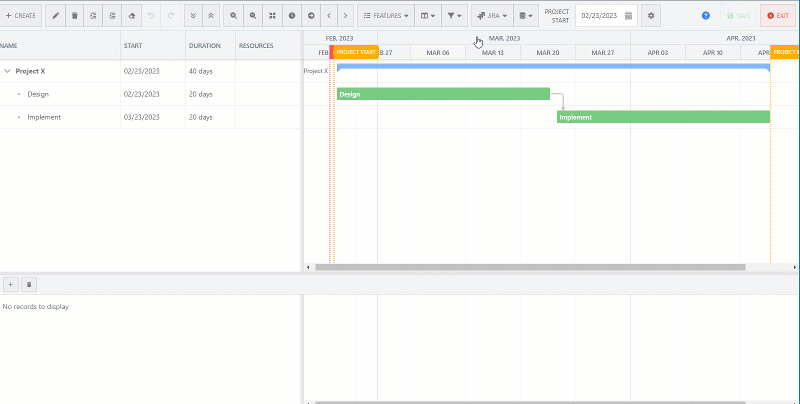800x404 pixels.
Task: Click the Gantt horizontal scrollbar
Action: (530, 268)
